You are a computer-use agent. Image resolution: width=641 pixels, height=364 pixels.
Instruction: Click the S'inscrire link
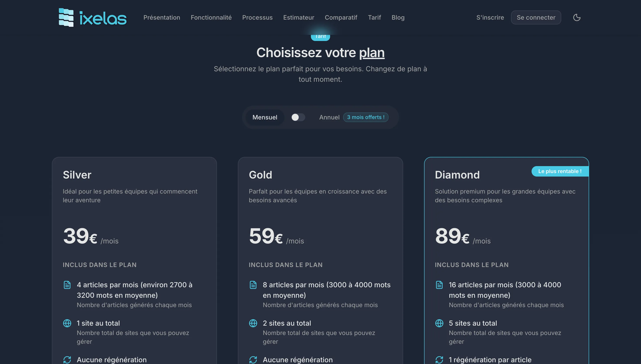pos(490,17)
